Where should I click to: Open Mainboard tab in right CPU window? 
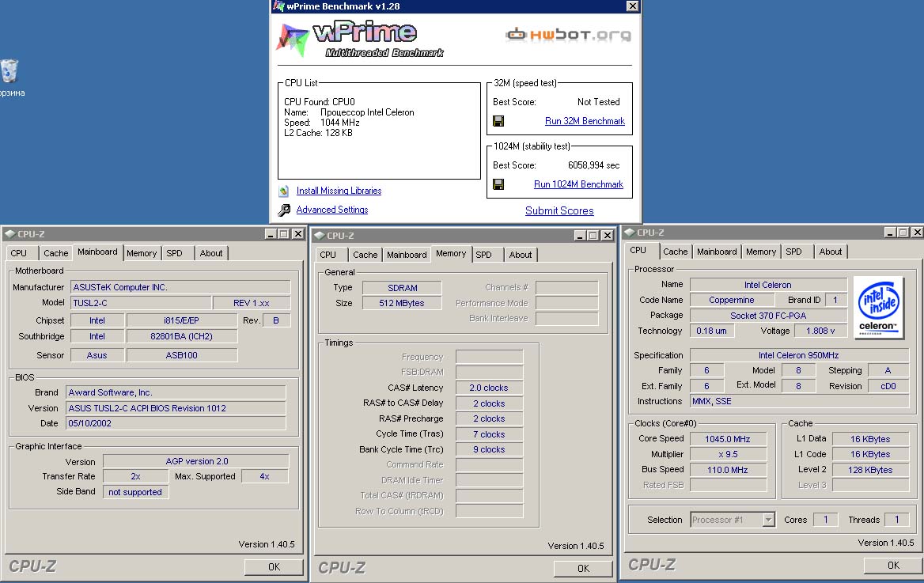(x=717, y=252)
